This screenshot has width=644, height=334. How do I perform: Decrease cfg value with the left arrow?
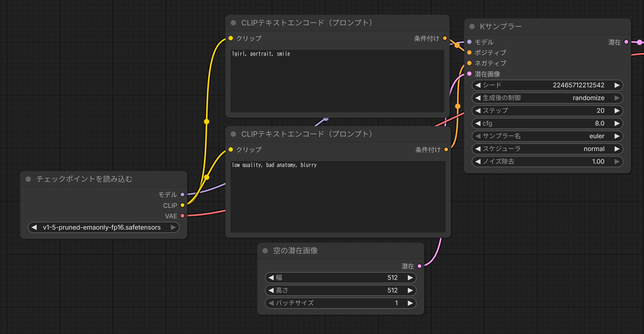[x=478, y=124]
